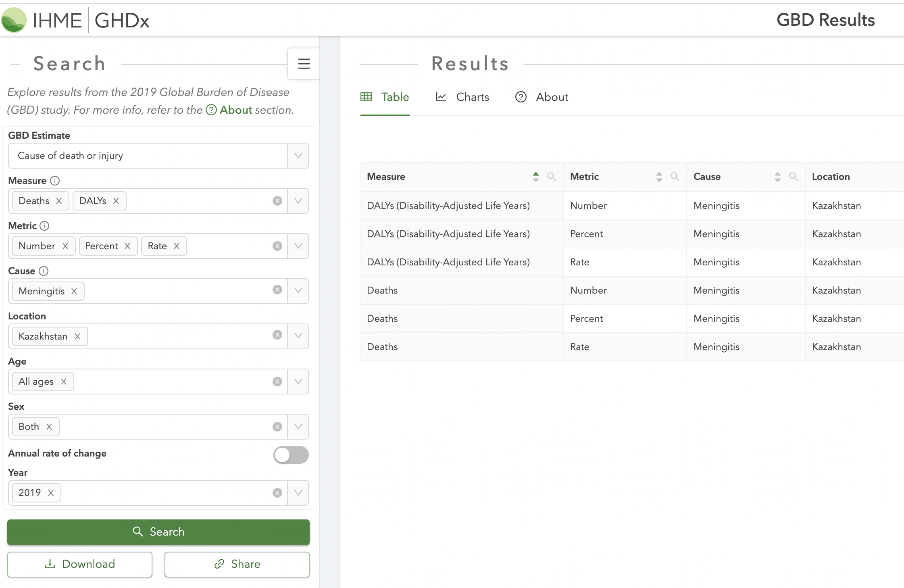Image resolution: width=904 pixels, height=588 pixels.
Task: Click the Share button
Action: 237,564
